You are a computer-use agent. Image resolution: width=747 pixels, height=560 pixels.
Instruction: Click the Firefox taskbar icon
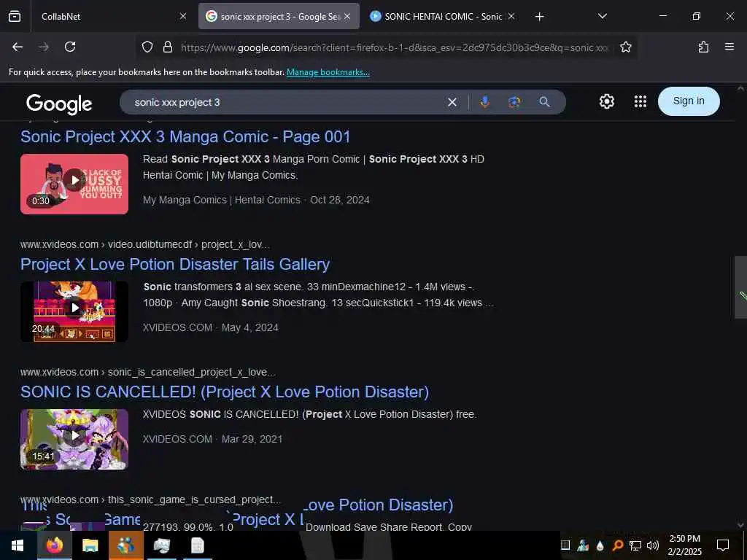click(x=55, y=545)
